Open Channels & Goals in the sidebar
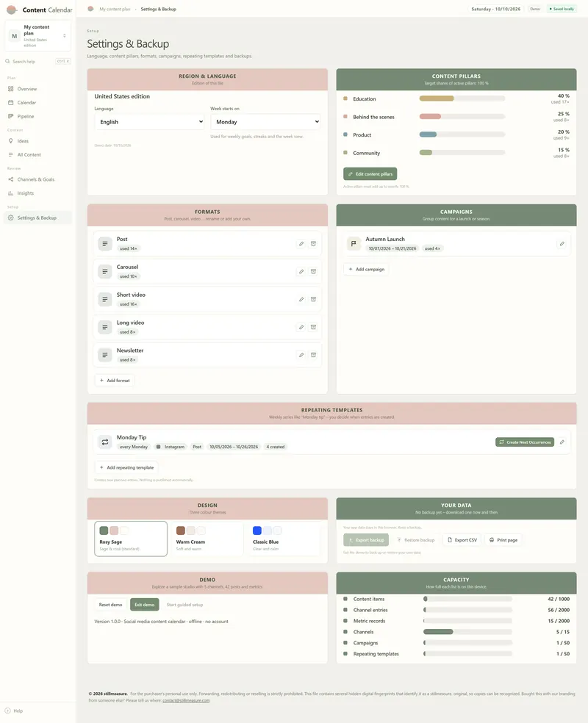This screenshot has width=588, height=723. click(x=37, y=179)
